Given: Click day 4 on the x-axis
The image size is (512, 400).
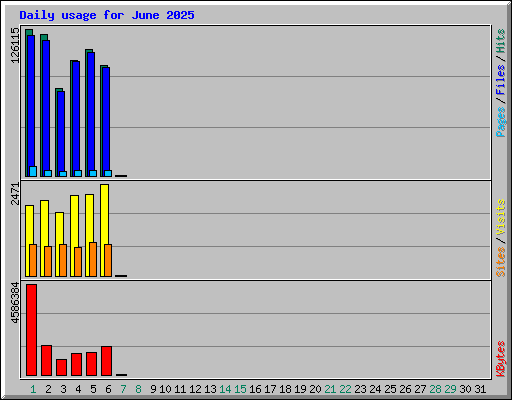Looking at the screenshot, I should 78,389.
